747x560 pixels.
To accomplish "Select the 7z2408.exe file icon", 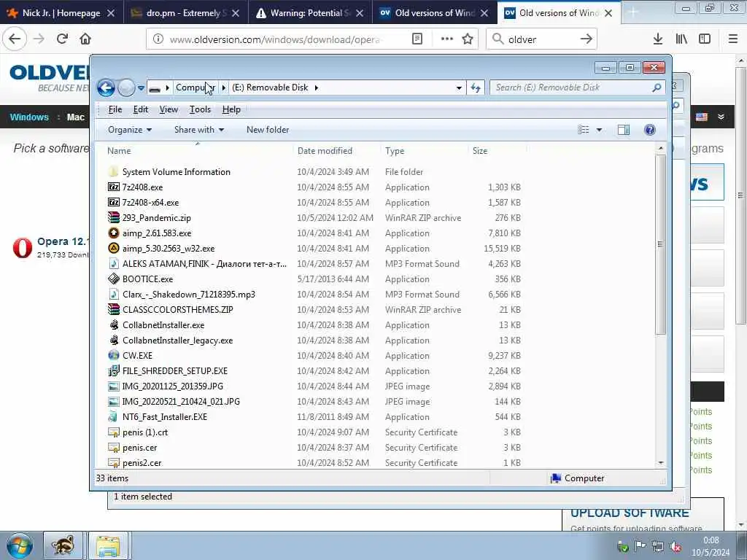I will click(113, 187).
